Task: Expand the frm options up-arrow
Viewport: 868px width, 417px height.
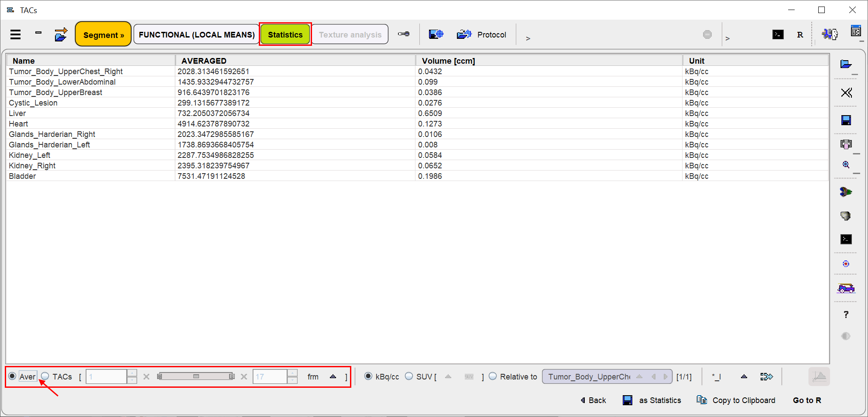Action: tap(333, 376)
